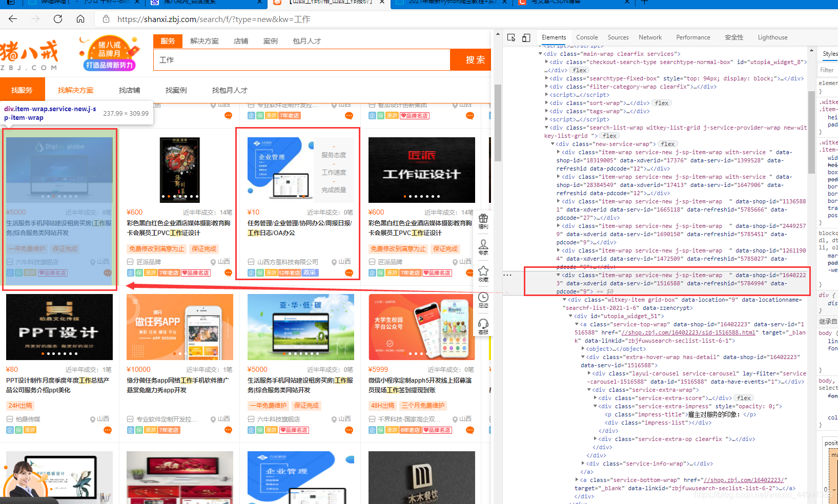Open the 专家 expert sidebar icon
This screenshot has width=838, height=504.
(483, 247)
